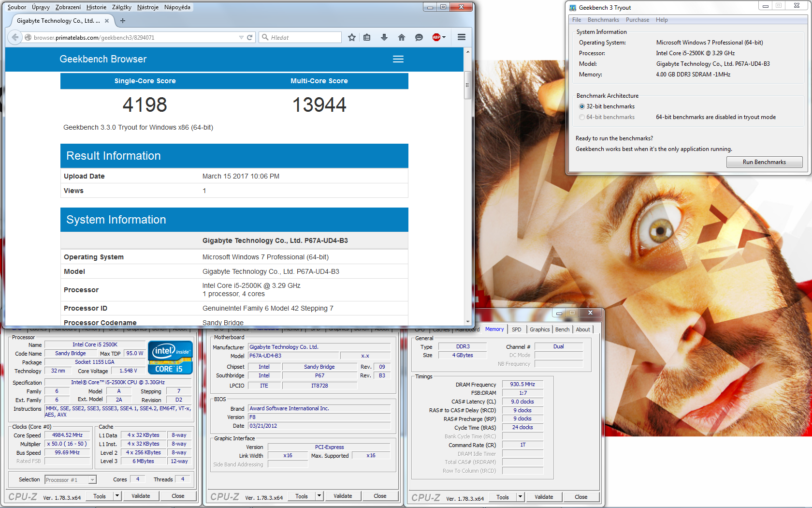Image resolution: width=812 pixels, height=508 pixels.
Task: Click the browser vertical scrollbar thumb
Action: coord(467,85)
